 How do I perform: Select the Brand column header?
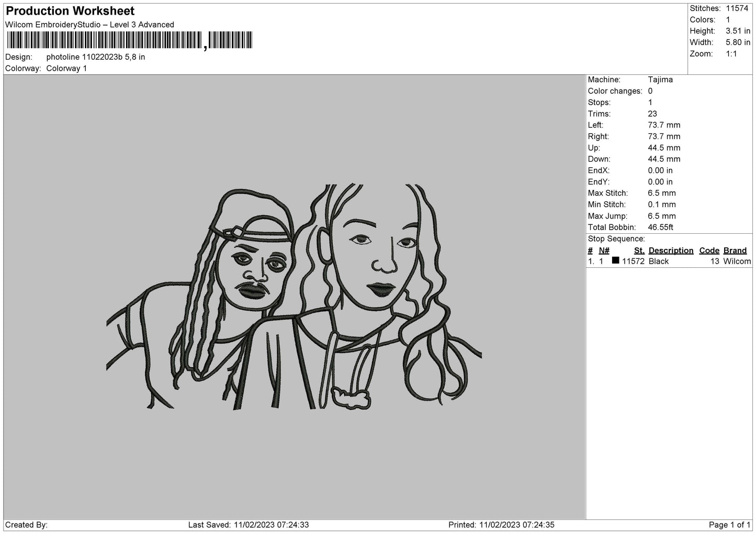click(x=735, y=251)
